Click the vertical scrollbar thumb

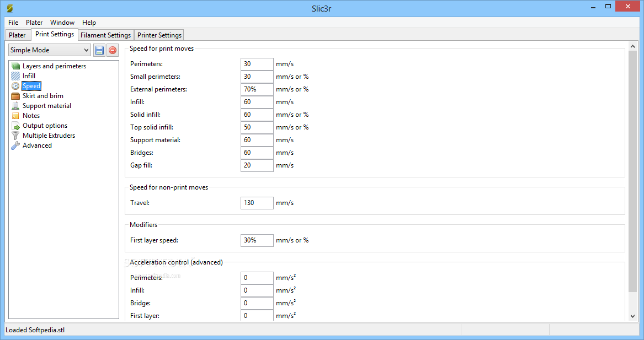[632, 171]
